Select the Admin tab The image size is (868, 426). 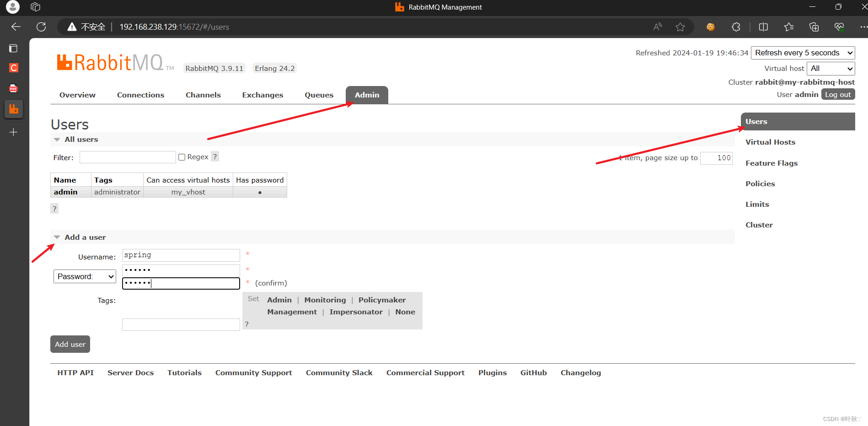point(367,95)
